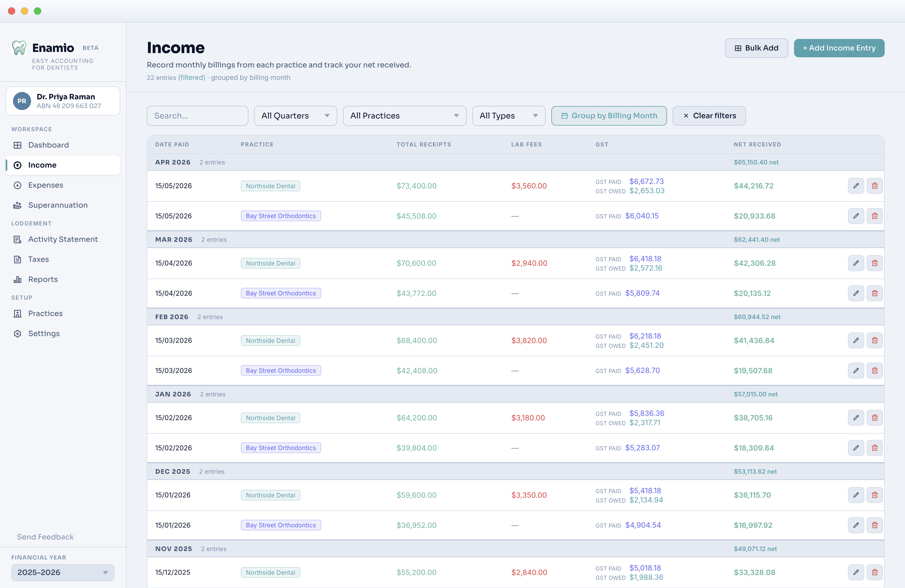
Task: Edit the $64,200.00 Northside Dental entry
Action: click(x=856, y=418)
